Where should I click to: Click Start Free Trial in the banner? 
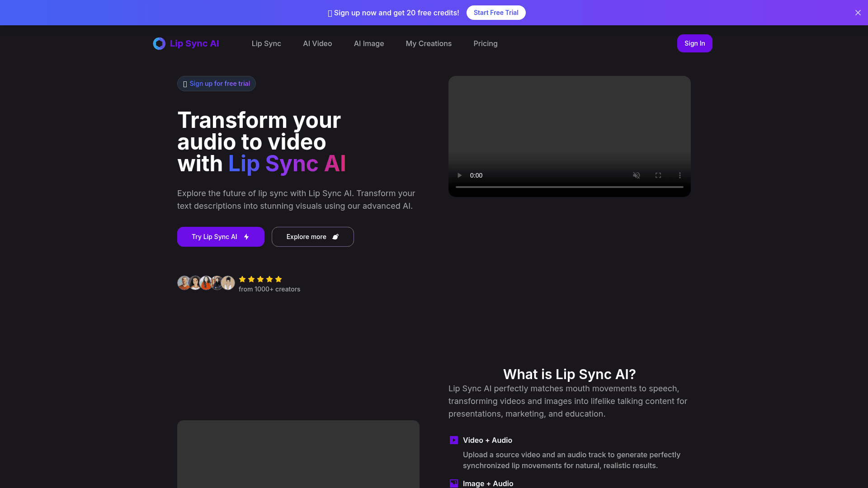point(496,13)
